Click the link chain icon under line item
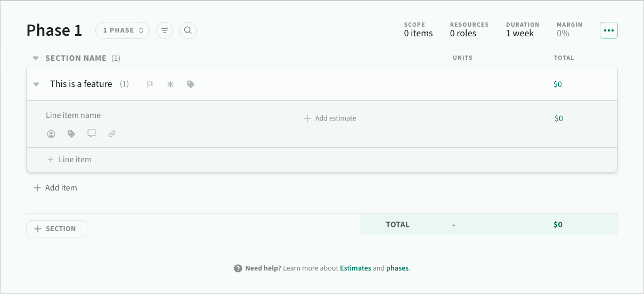The image size is (644, 294). 112,134
